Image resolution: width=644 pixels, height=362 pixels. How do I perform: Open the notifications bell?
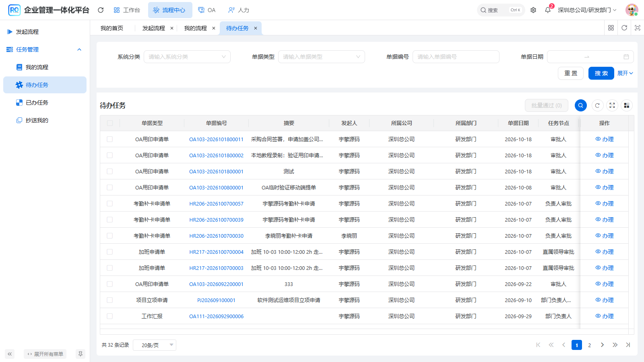click(x=548, y=10)
